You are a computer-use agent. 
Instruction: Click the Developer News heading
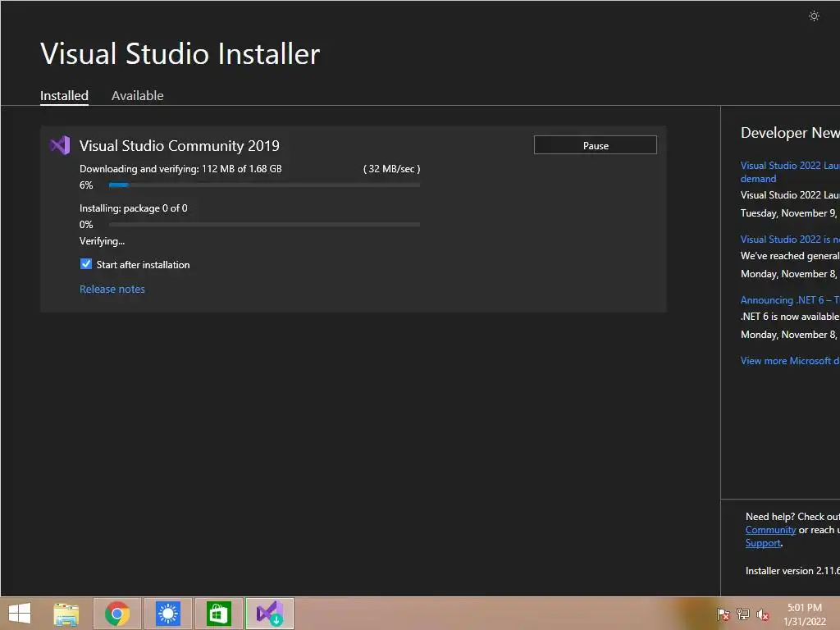(x=790, y=132)
